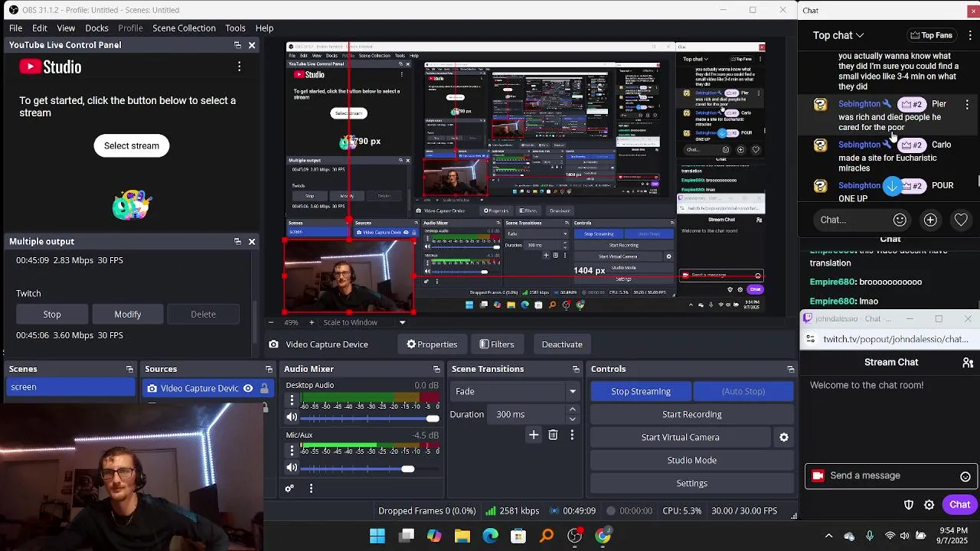This screenshot has height=551, width=980.
Task: Open Top Fans leaderboard
Action: (x=931, y=35)
